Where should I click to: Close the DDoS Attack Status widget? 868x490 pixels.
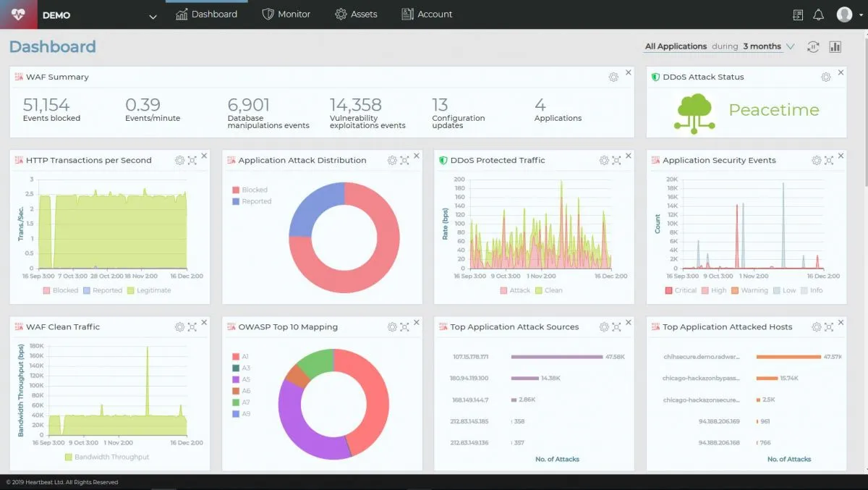pyautogui.click(x=841, y=73)
